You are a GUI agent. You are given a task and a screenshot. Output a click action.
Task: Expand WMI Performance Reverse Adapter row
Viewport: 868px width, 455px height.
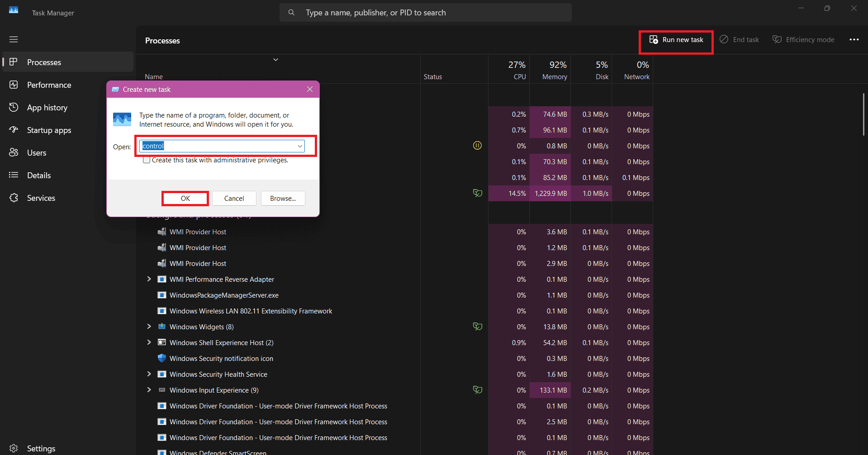149,279
